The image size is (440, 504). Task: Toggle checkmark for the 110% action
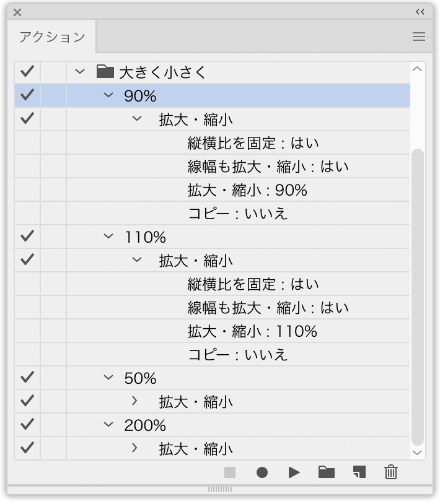(27, 237)
